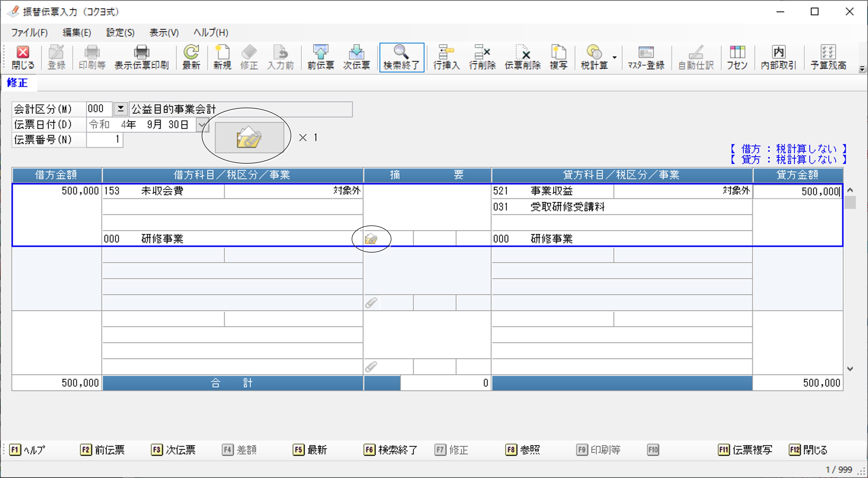Open the 設定(S) menu
Viewport: 868px width, 478px height.
click(x=120, y=33)
